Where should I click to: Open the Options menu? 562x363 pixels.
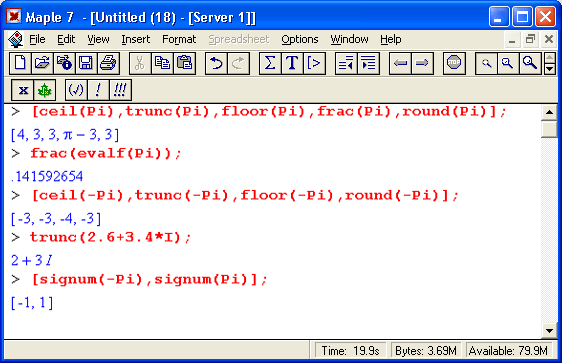(300, 39)
